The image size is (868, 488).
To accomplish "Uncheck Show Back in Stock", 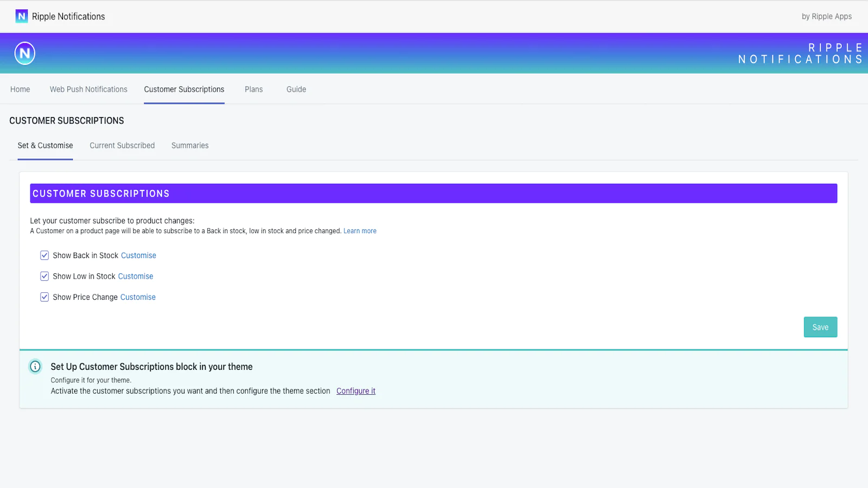I will [44, 255].
